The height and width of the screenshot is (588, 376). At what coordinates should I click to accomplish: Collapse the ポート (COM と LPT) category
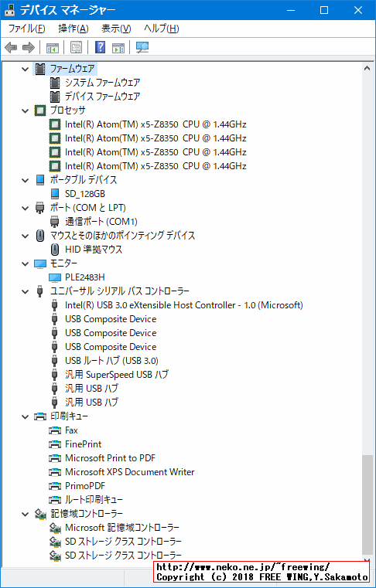(26, 208)
